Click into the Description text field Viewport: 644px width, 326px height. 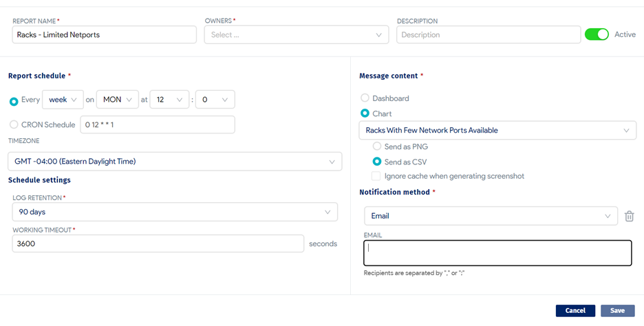click(489, 35)
